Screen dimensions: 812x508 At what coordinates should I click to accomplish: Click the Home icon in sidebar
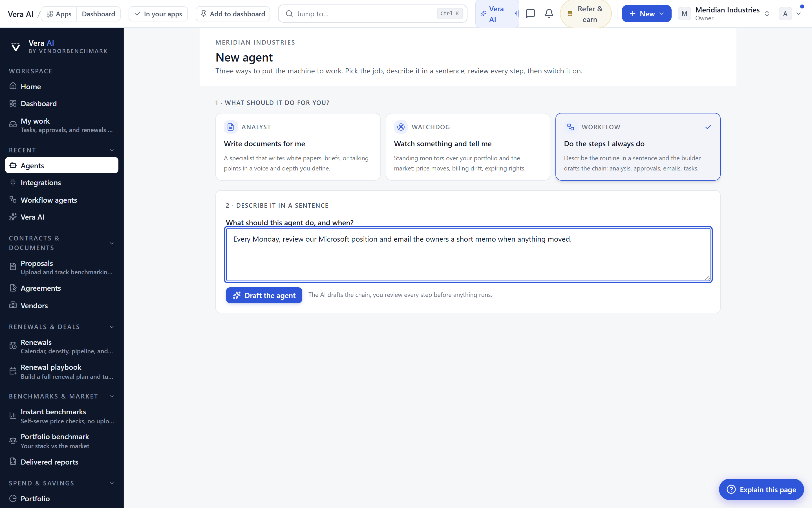tap(13, 86)
